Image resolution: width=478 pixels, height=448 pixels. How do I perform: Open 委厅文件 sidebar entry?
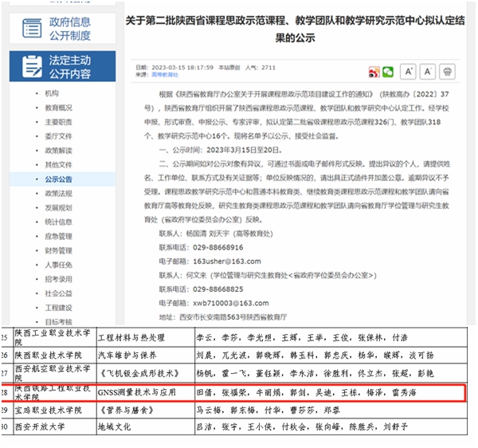click(58, 136)
